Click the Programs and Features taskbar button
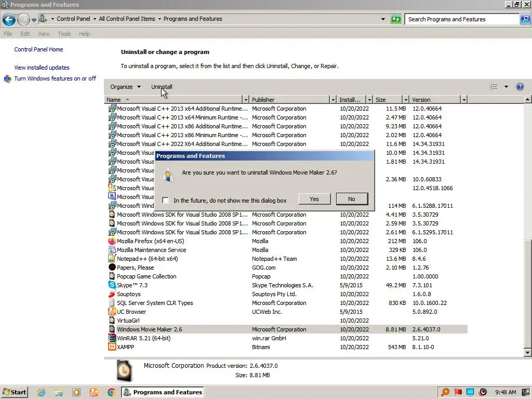 pyautogui.click(x=163, y=392)
